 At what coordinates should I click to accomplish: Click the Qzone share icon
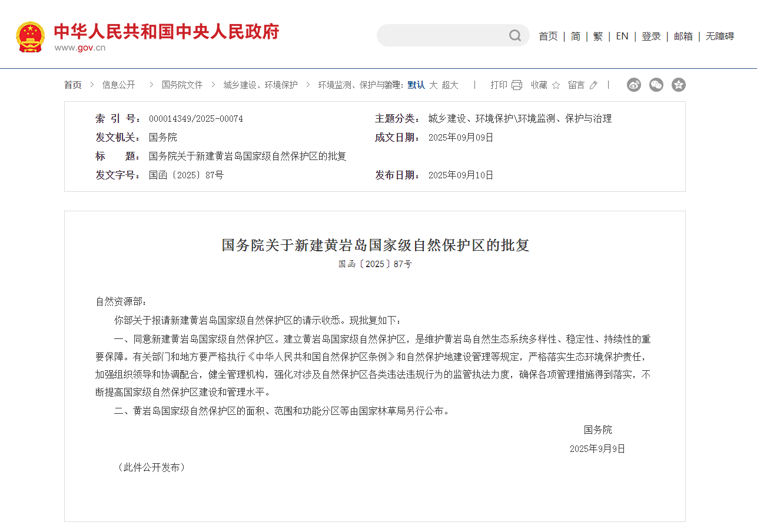pos(678,85)
